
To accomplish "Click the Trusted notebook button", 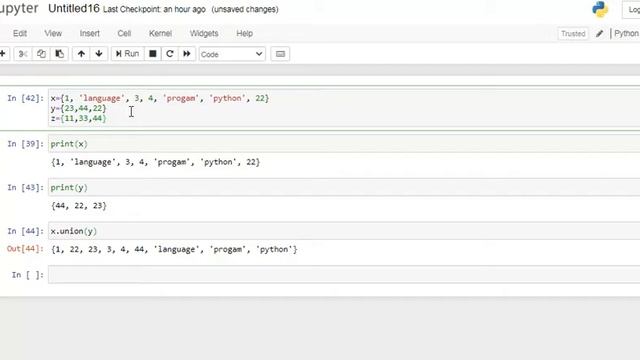I will [573, 33].
